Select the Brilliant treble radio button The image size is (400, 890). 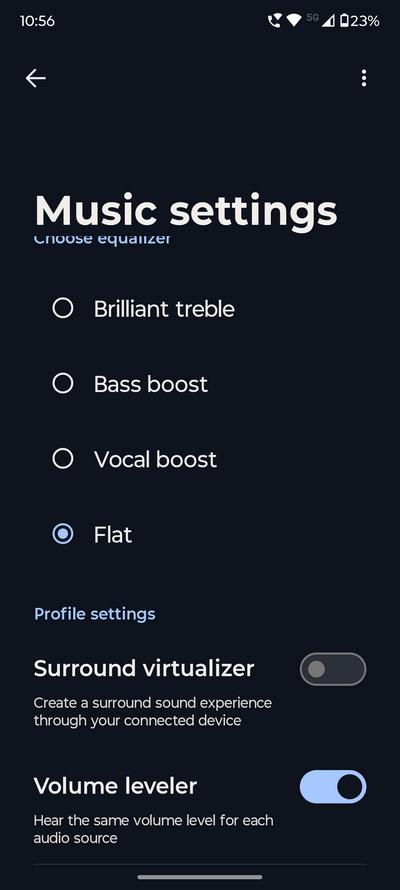pyautogui.click(x=62, y=309)
